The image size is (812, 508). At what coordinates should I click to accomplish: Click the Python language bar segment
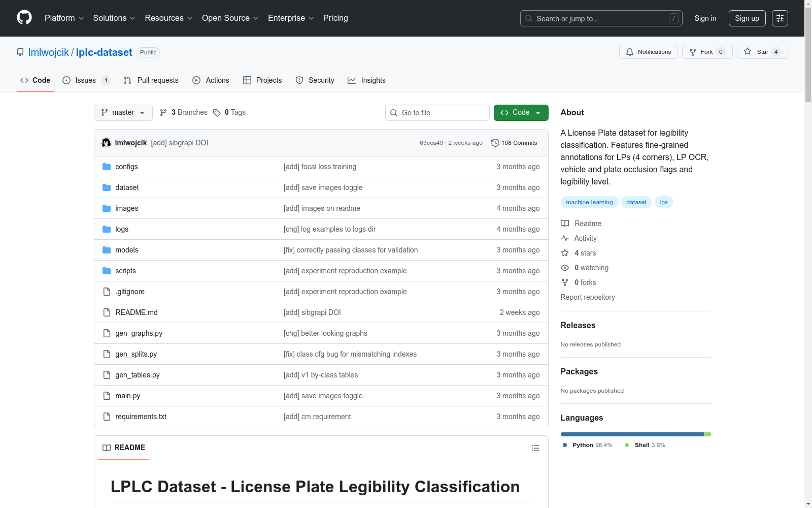[632, 434]
